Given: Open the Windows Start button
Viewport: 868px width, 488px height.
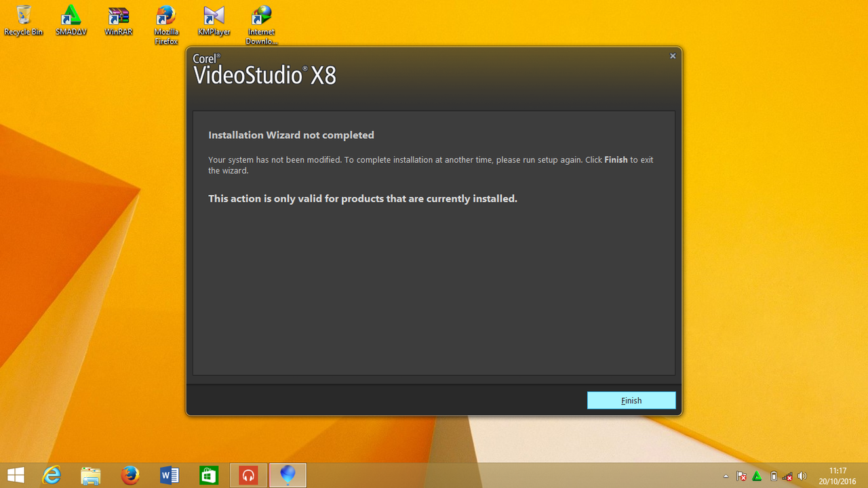Looking at the screenshot, I should coord(16,475).
